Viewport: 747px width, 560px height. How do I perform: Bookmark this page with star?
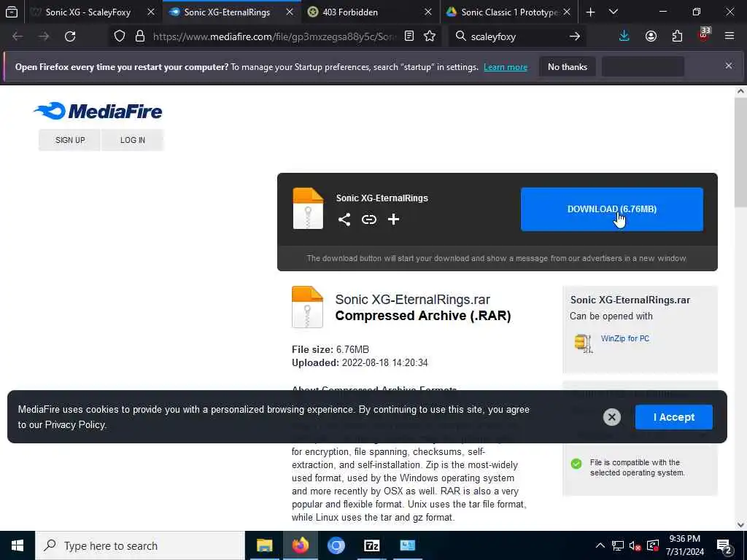click(430, 36)
